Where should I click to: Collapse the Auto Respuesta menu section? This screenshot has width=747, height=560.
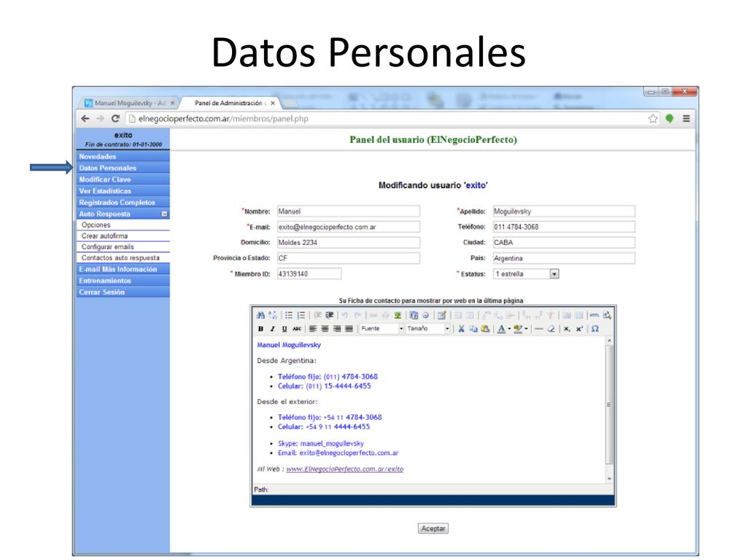click(x=164, y=214)
